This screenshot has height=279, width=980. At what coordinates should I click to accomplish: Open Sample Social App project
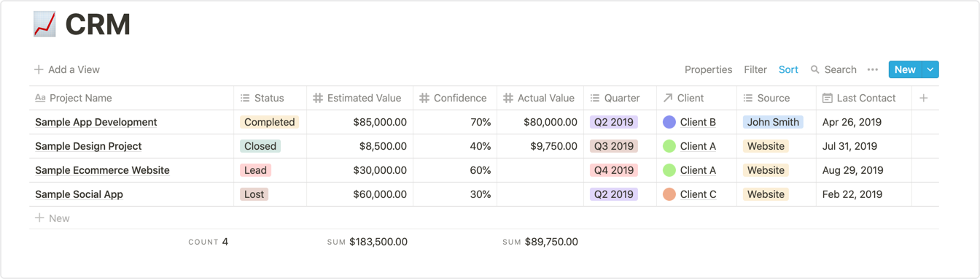[79, 194]
